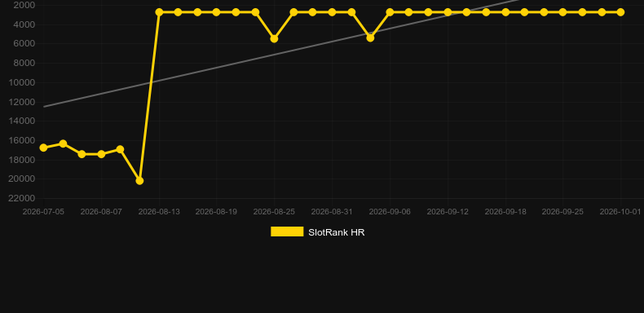Select the data point on 2026-08-13
The image size is (644, 313).
click(x=159, y=12)
